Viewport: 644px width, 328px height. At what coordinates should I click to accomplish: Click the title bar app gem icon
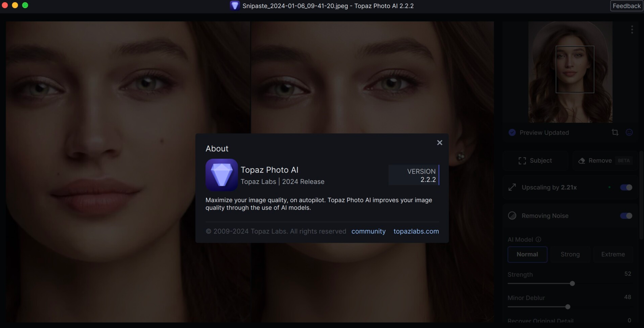234,5
